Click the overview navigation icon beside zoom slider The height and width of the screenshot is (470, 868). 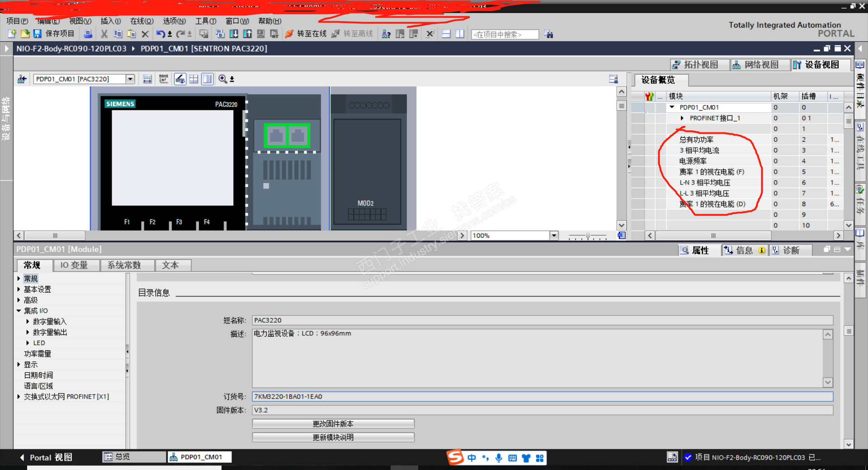(622, 235)
